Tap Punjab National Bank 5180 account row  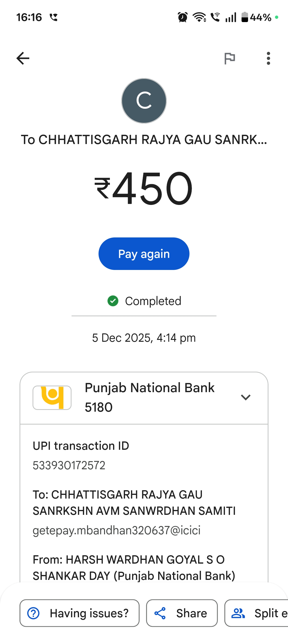pyautogui.click(x=150, y=398)
